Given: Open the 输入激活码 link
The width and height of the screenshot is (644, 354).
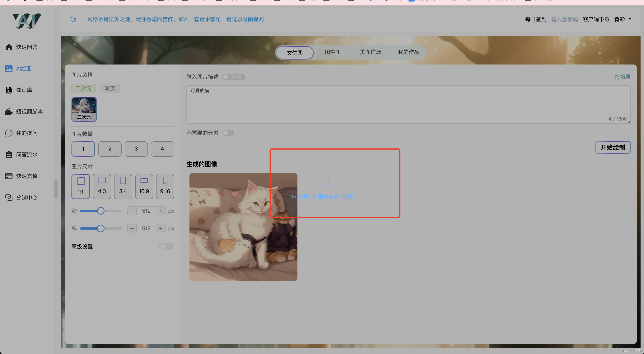Looking at the screenshot, I should [x=564, y=19].
